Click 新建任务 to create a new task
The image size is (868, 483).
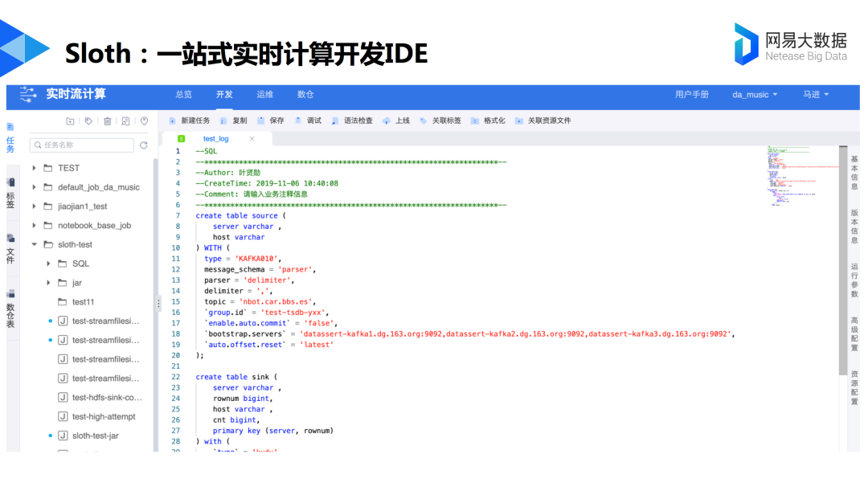pos(190,121)
